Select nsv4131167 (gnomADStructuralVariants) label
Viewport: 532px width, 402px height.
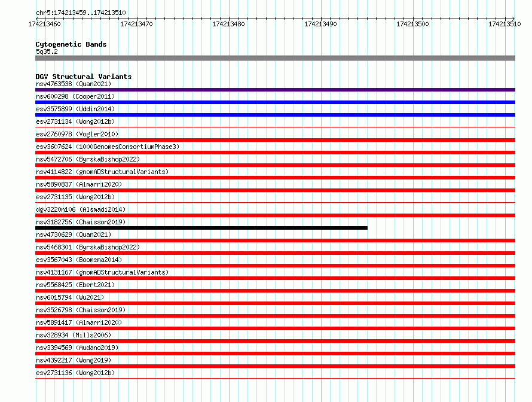coord(102,272)
